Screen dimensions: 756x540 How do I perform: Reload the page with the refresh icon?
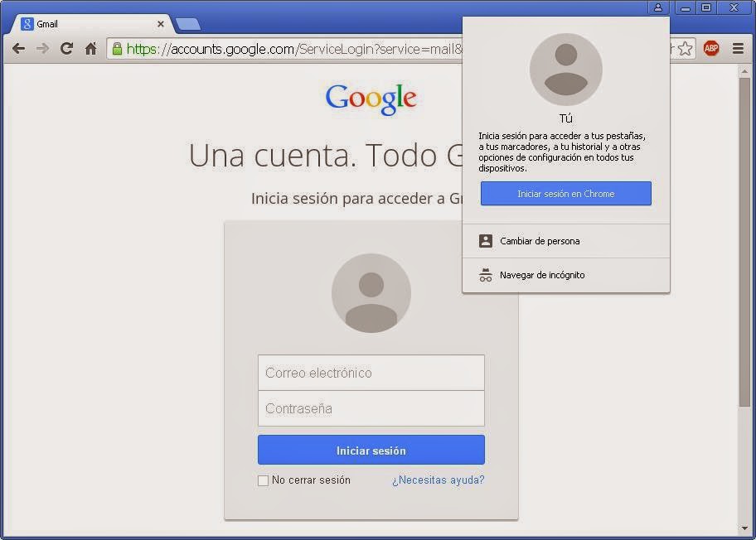tap(66, 48)
